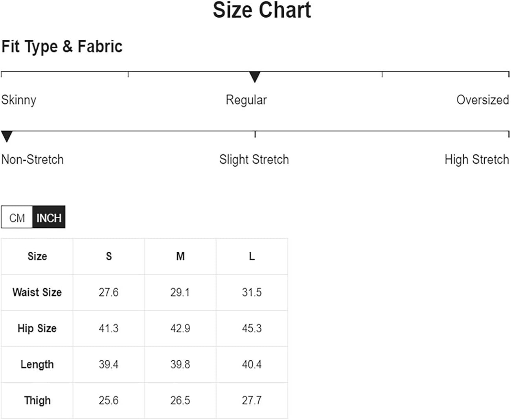This screenshot has height=420, width=511.
Task: Click the Non-Stretch triangle marker
Action: pyautogui.click(x=7, y=136)
